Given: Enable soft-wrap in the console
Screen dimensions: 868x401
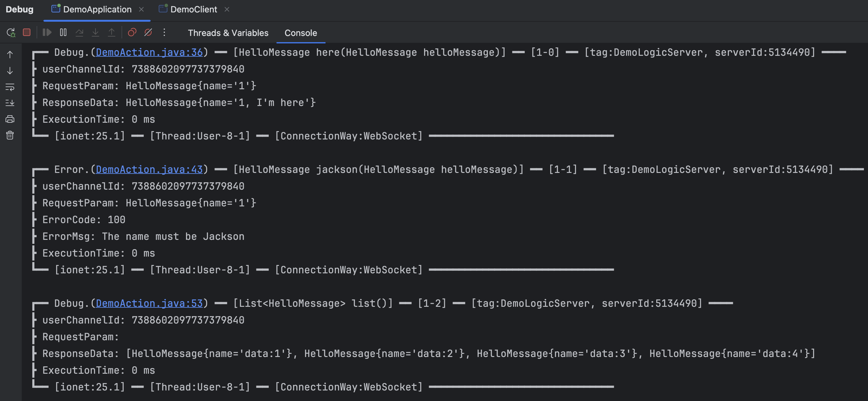Looking at the screenshot, I should click(10, 88).
